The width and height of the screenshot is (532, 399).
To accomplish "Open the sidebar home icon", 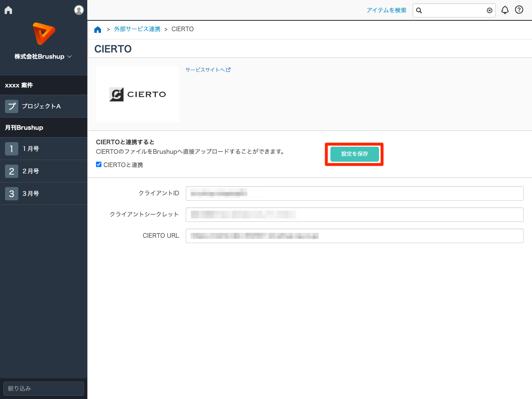I will pyautogui.click(x=8, y=10).
